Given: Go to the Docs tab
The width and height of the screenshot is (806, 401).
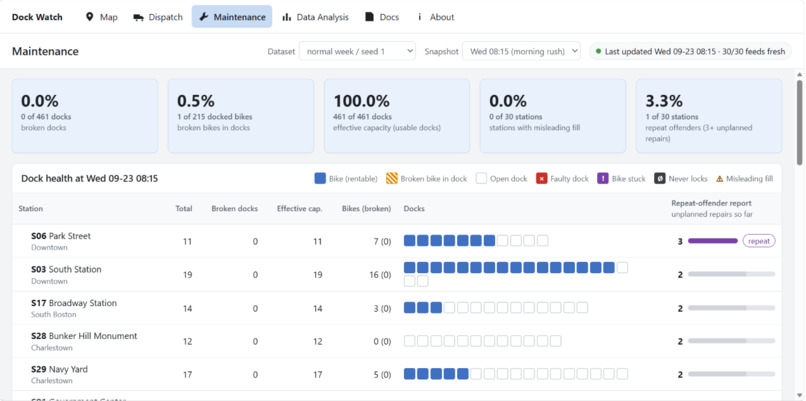Looking at the screenshot, I should [382, 17].
